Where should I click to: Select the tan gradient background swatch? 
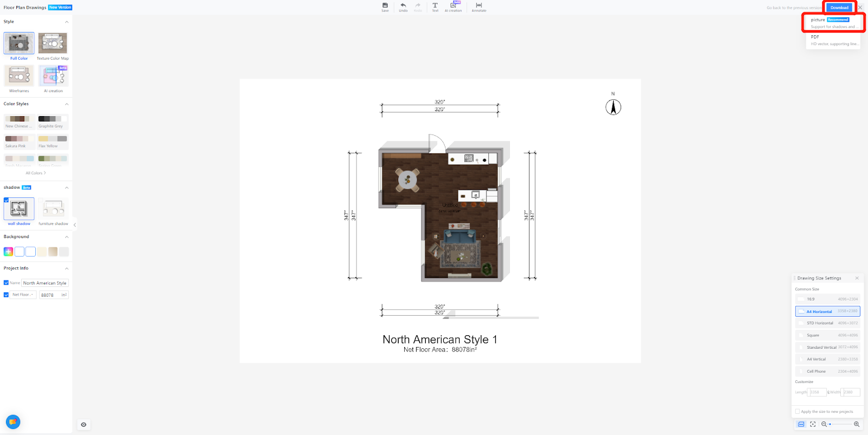click(53, 252)
